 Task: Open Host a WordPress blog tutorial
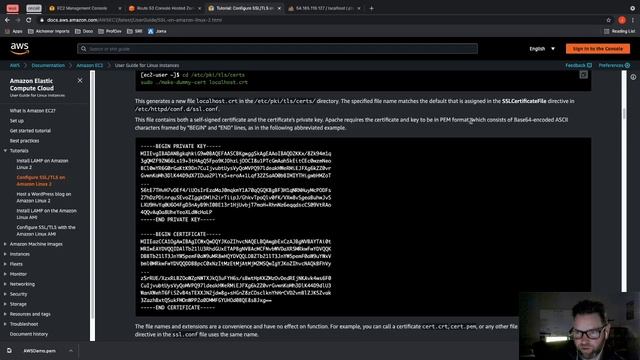pyautogui.click(x=44, y=198)
